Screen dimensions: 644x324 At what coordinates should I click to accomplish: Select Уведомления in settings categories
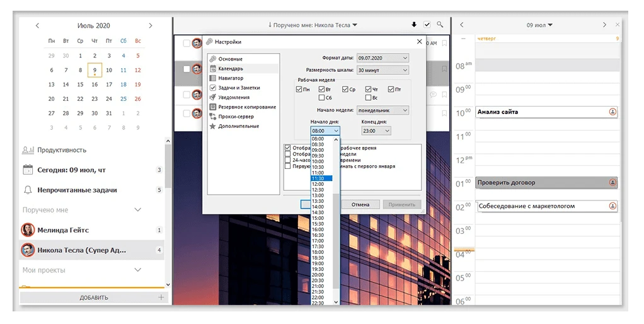click(233, 97)
